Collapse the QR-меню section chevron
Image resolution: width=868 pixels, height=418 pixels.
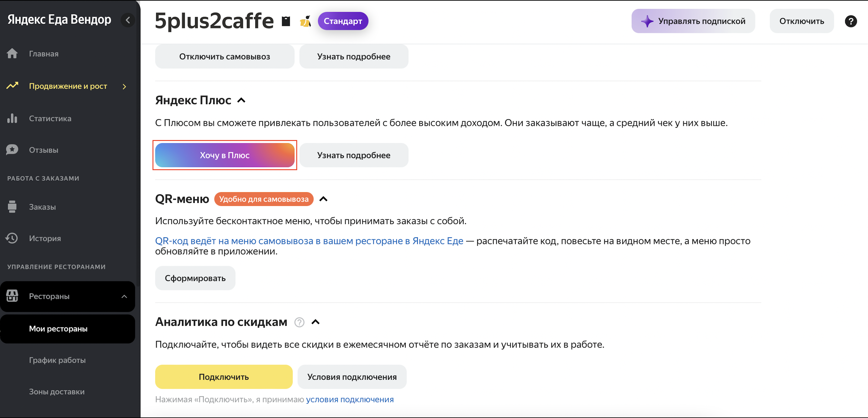point(323,199)
